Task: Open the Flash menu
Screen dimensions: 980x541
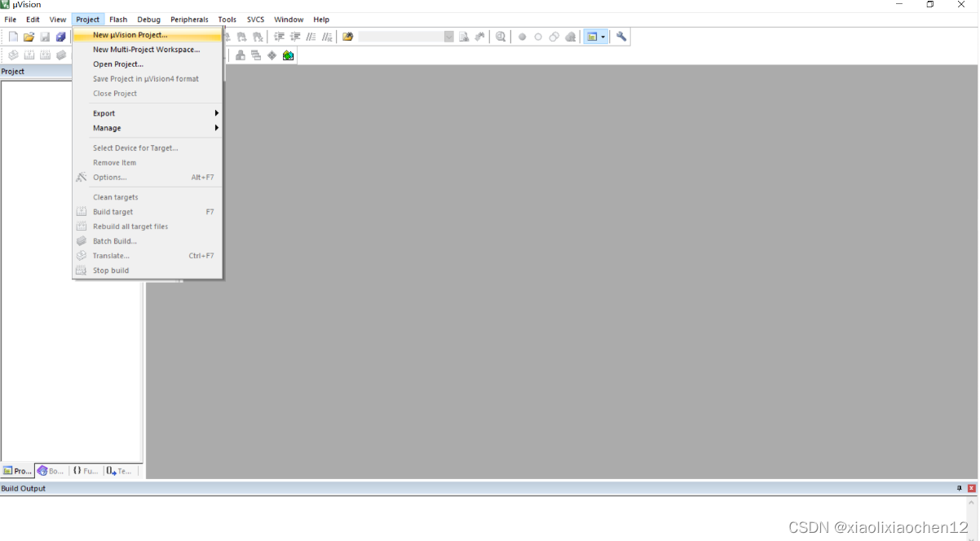Action: point(118,20)
